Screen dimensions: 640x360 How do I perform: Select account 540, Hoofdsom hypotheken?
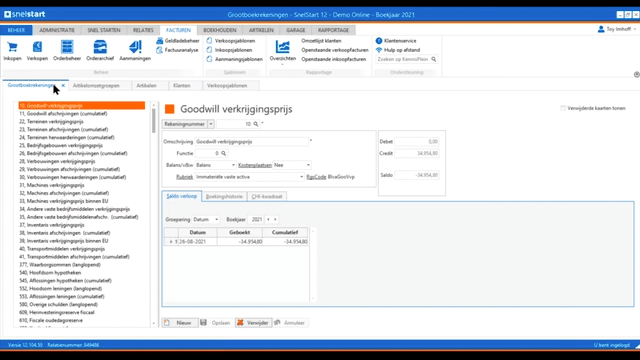[50, 273]
